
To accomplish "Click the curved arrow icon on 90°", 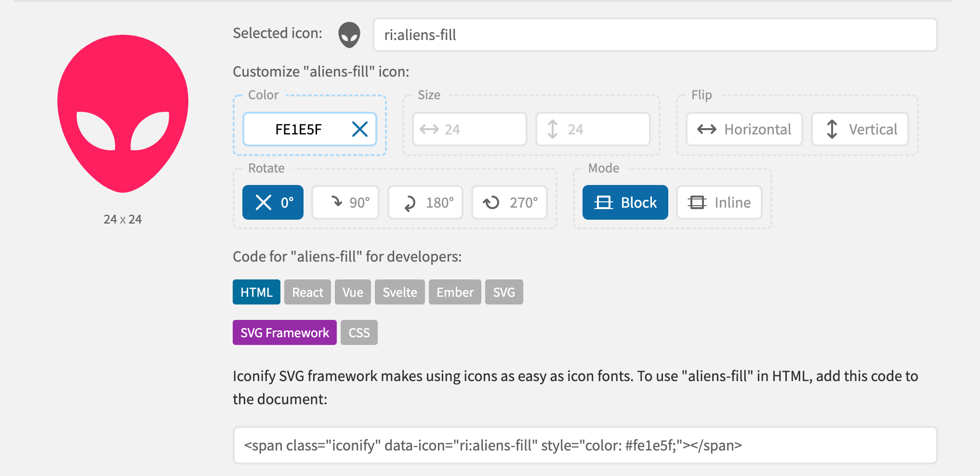I will (x=337, y=201).
